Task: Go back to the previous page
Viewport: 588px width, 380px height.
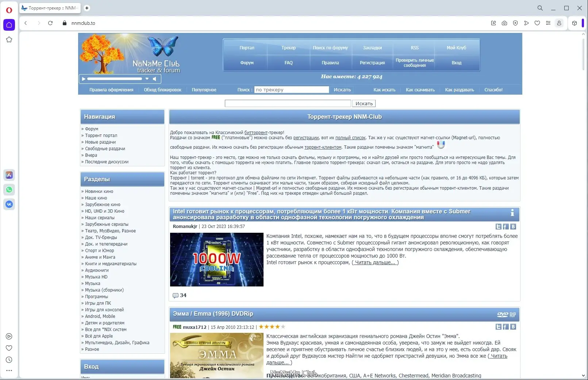Action: (x=26, y=23)
